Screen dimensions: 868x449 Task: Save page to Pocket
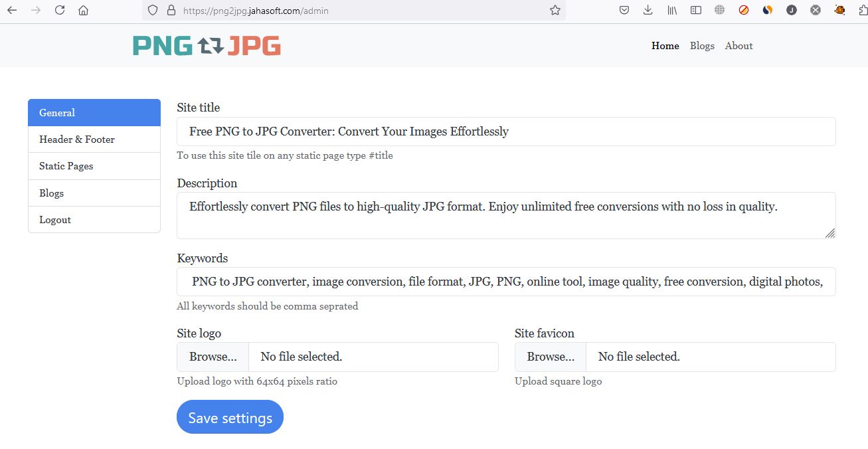click(624, 10)
